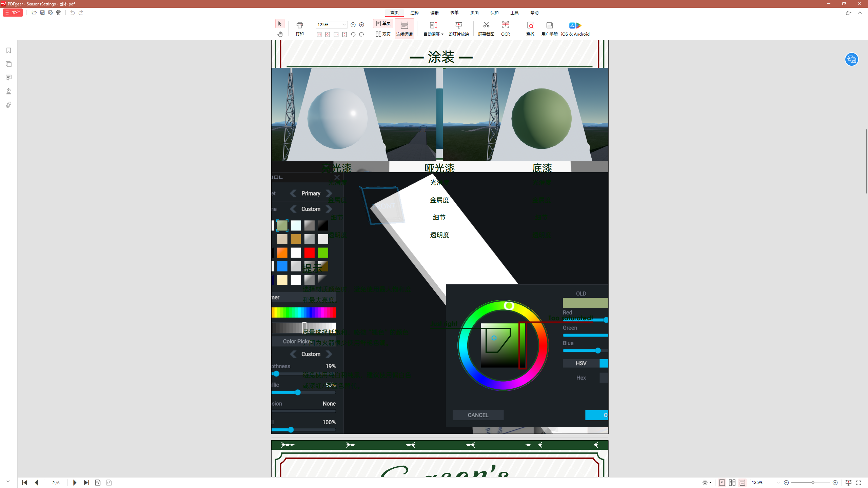Screen dimensions: 868x488
Task: Open the brightness theme dropdown in status bar
Action: pos(707,483)
